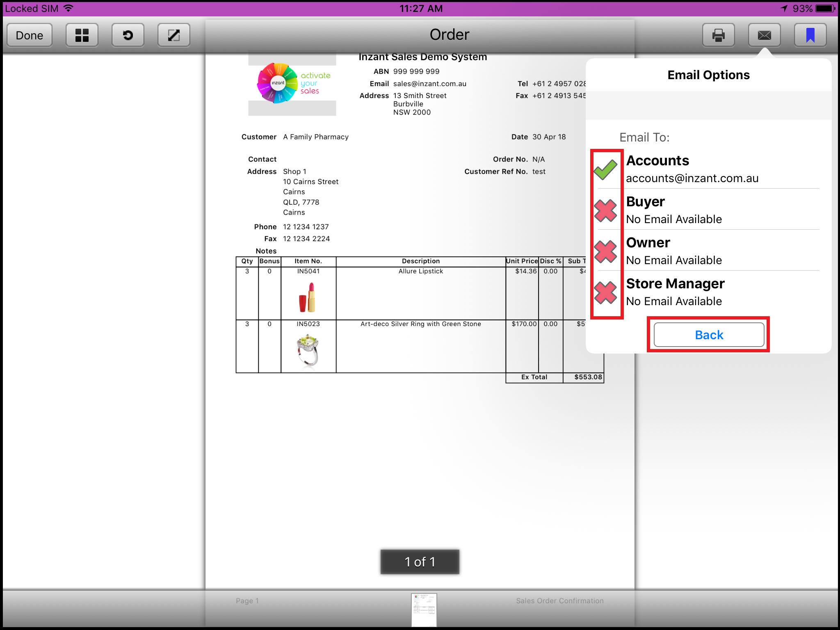The width and height of the screenshot is (840, 630).
Task: Tap the grid view thumbnails icon
Action: (x=82, y=35)
